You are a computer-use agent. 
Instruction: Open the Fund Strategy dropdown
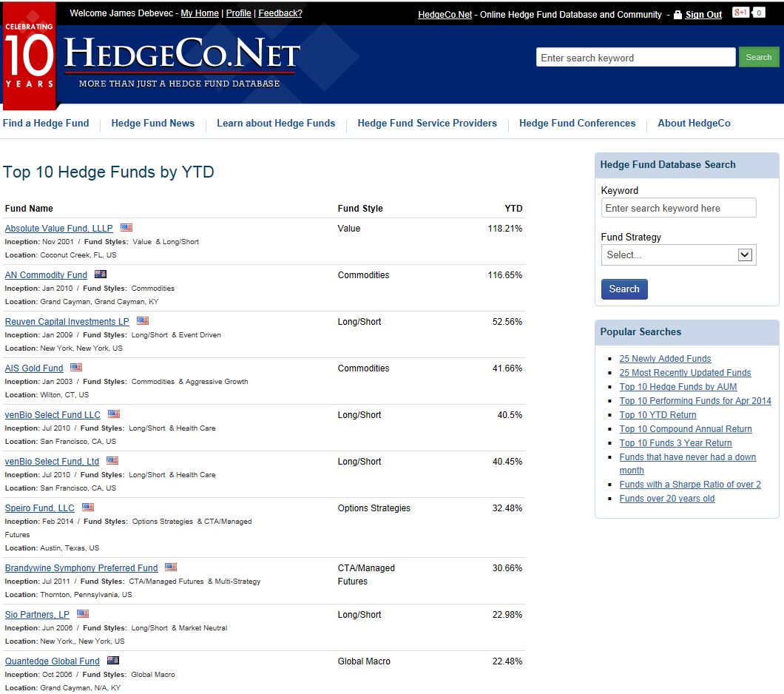tap(678, 255)
